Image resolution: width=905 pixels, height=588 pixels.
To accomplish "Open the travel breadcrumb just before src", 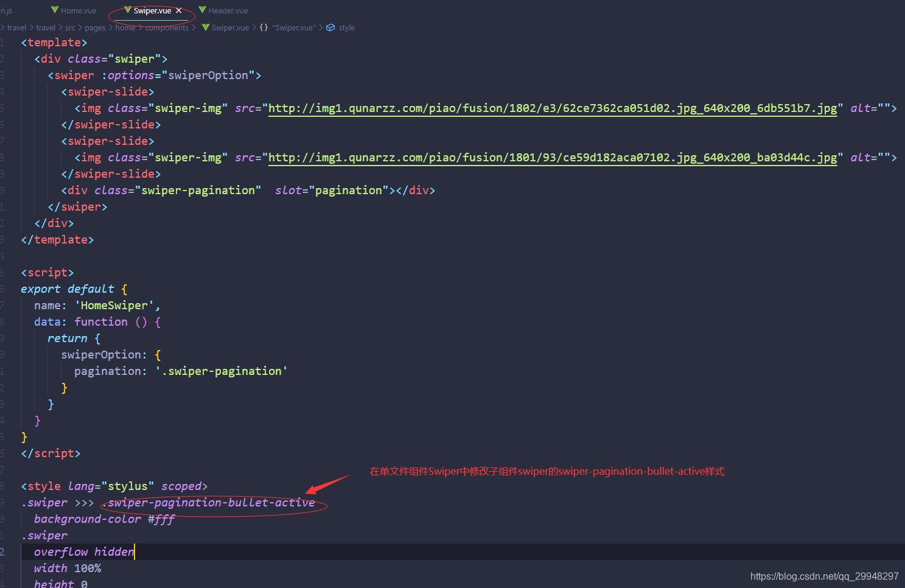I will (x=46, y=27).
